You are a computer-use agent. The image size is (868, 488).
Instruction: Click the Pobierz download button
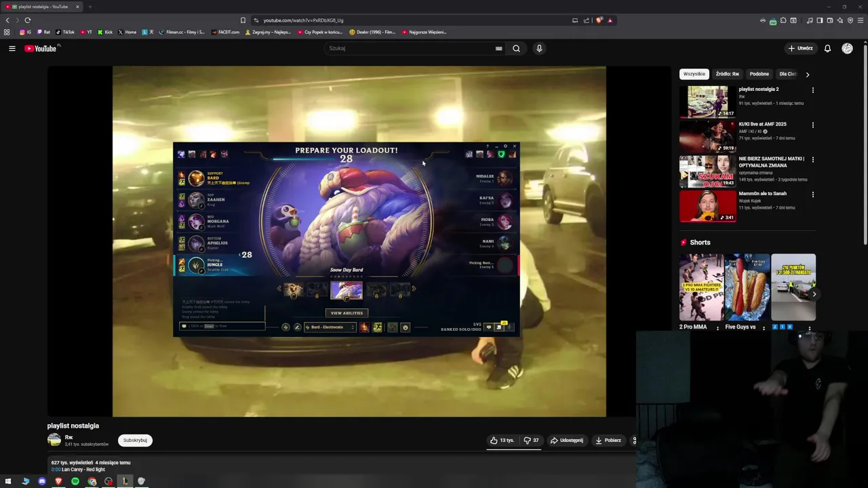pyautogui.click(x=608, y=440)
